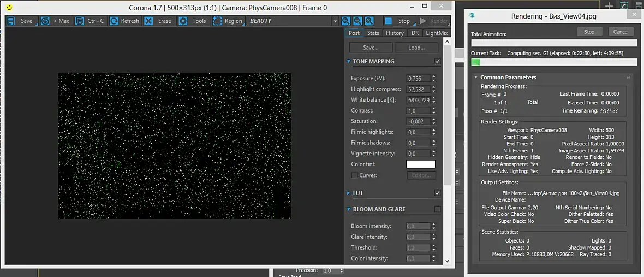Click the greyed Render play icon
Image resolution: width=644 pixels, height=277 pixels.
422,21
